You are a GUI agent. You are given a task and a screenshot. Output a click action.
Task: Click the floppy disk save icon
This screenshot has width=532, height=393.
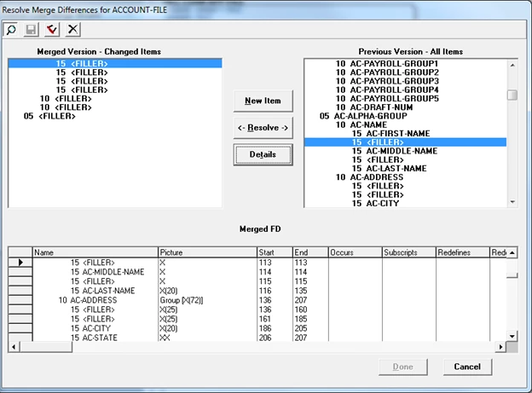pos(32,30)
